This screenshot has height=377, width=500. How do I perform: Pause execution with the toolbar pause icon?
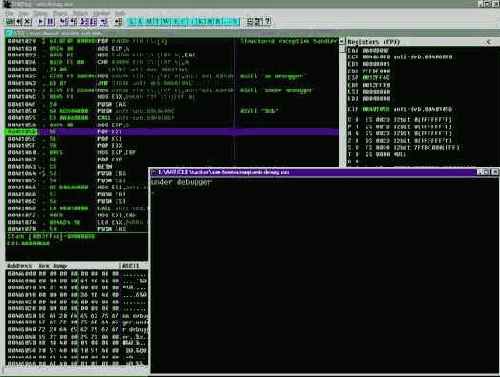click(x=50, y=22)
